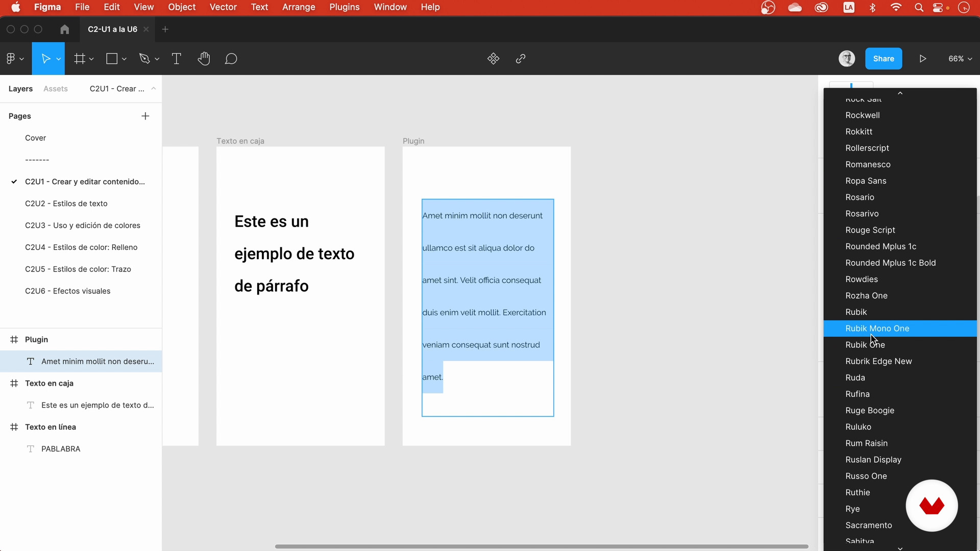980x551 pixels.
Task: Open the Wi-Fi status menu
Action: [896, 7]
